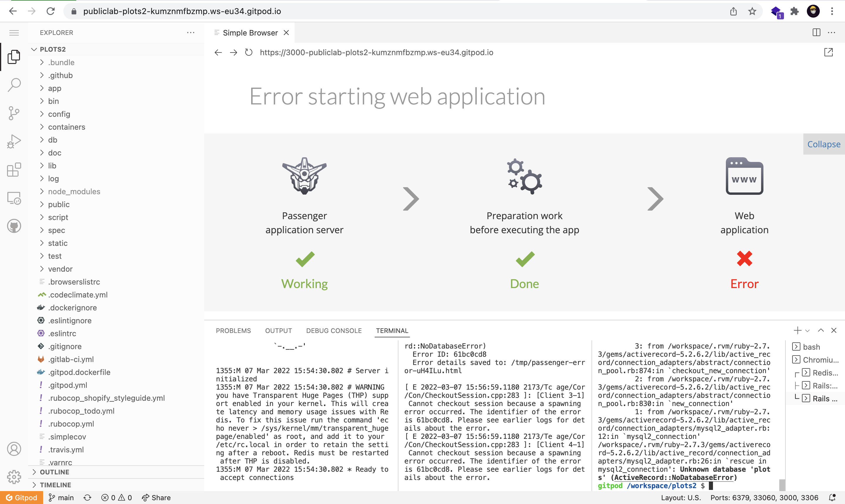Click the Manage settings gear icon
Viewport: 845px width, 504px height.
click(14, 477)
